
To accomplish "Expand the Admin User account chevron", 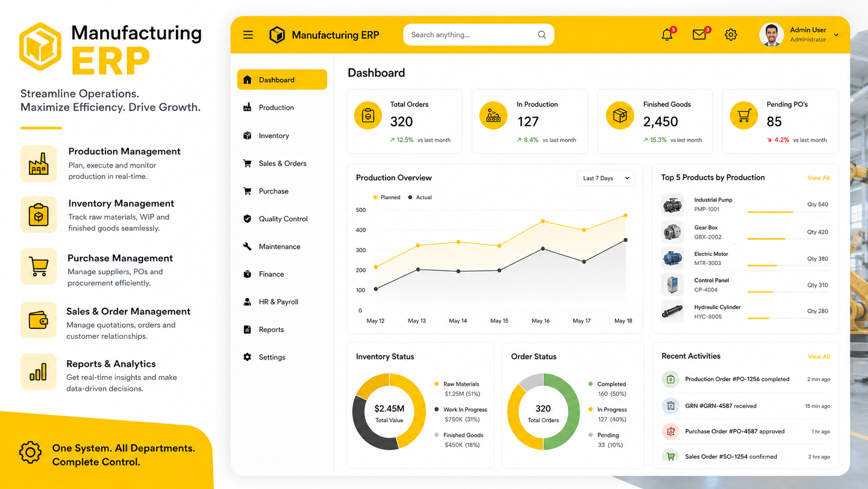I will coord(836,35).
